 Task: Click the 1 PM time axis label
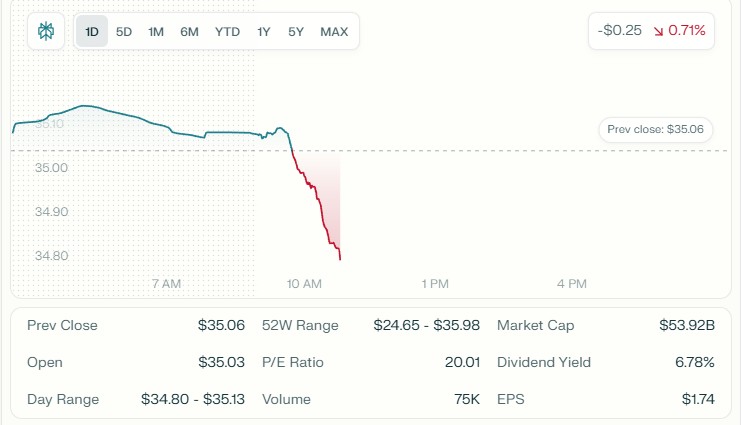435,284
